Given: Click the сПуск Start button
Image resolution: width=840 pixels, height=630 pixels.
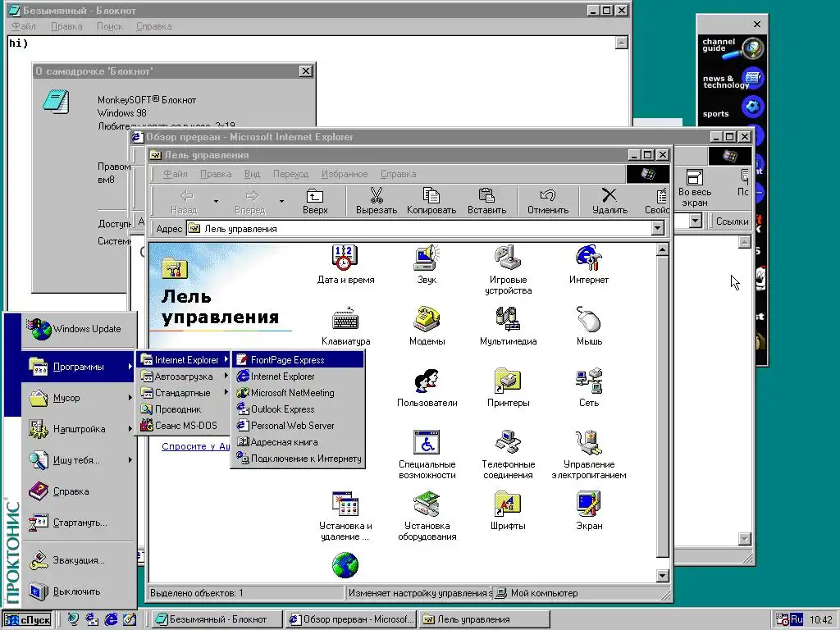Looking at the screenshot, I should [28, 620].
